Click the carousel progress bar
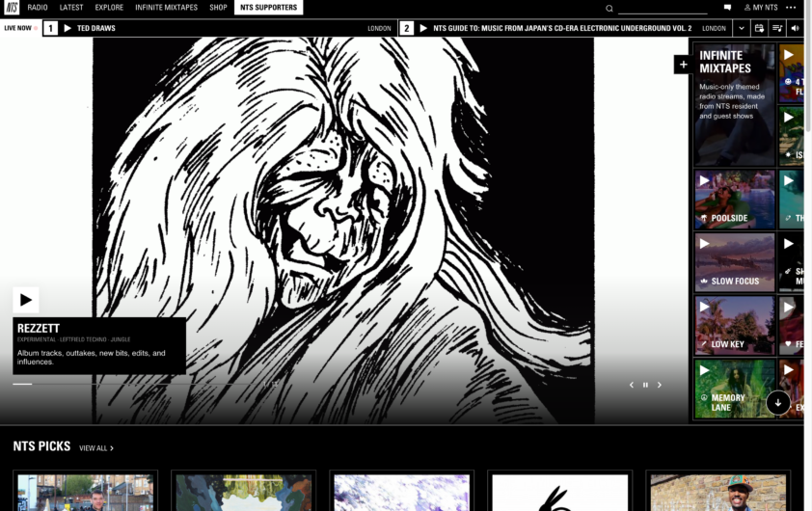 coord(140,384)
